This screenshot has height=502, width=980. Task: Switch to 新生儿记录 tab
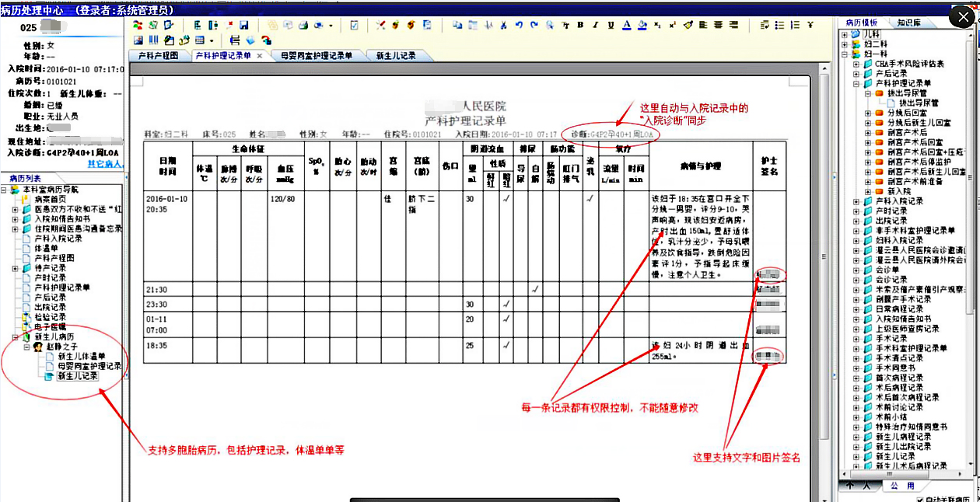pos(395,56)
